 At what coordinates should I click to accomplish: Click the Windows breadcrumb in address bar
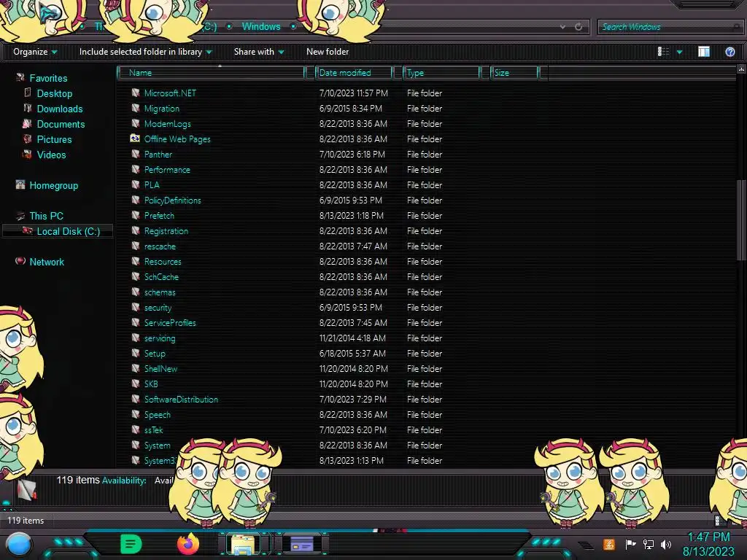click(261, 27)
